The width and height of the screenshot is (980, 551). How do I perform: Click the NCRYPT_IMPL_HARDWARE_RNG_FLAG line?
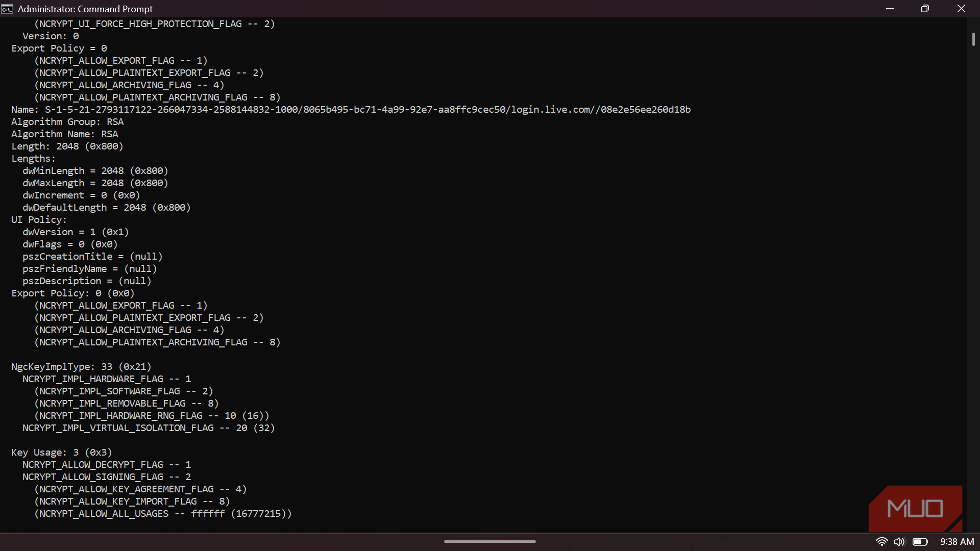pyautogui.click(x=152, y=416)
